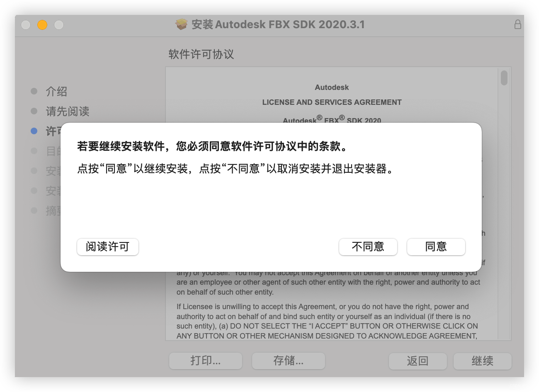
Task: Click LICENSE AND SERVICES AGREEMENT heading text
Action: coord(332,102)
